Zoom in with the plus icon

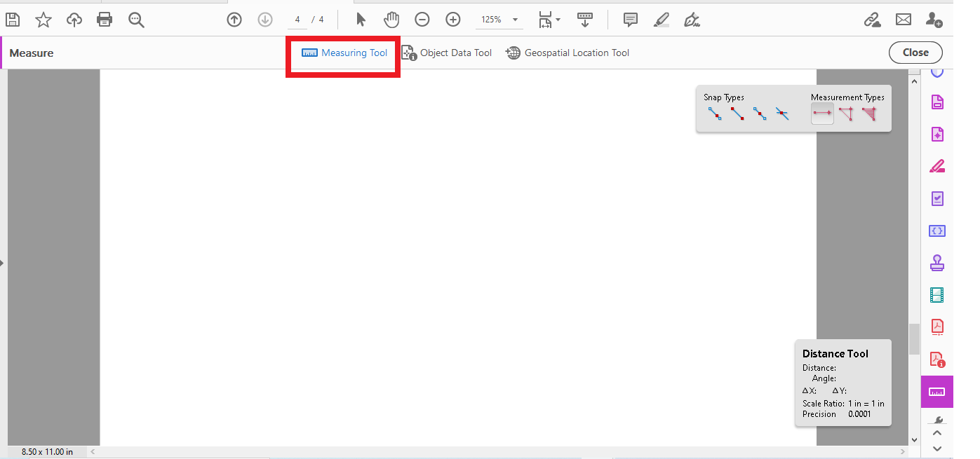tap(452, 19)
